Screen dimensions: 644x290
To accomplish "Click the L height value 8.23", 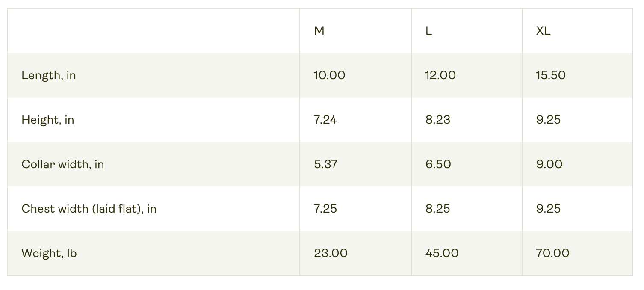I will pos(438,120).
